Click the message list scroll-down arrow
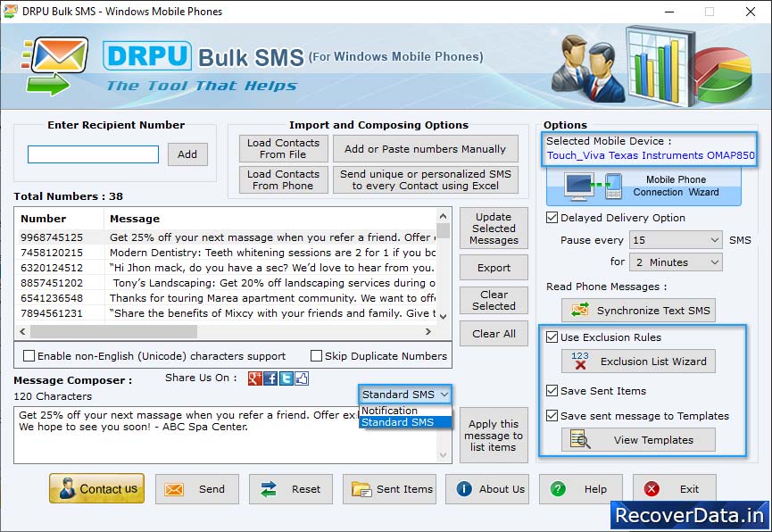The image size is (772, 532). [x=443, y=316]
